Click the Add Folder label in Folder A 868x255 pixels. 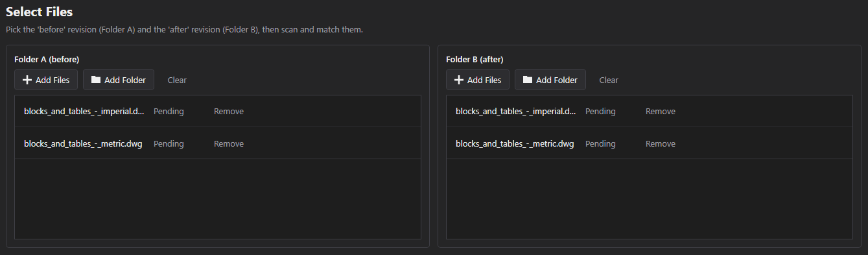click(125, 80)
